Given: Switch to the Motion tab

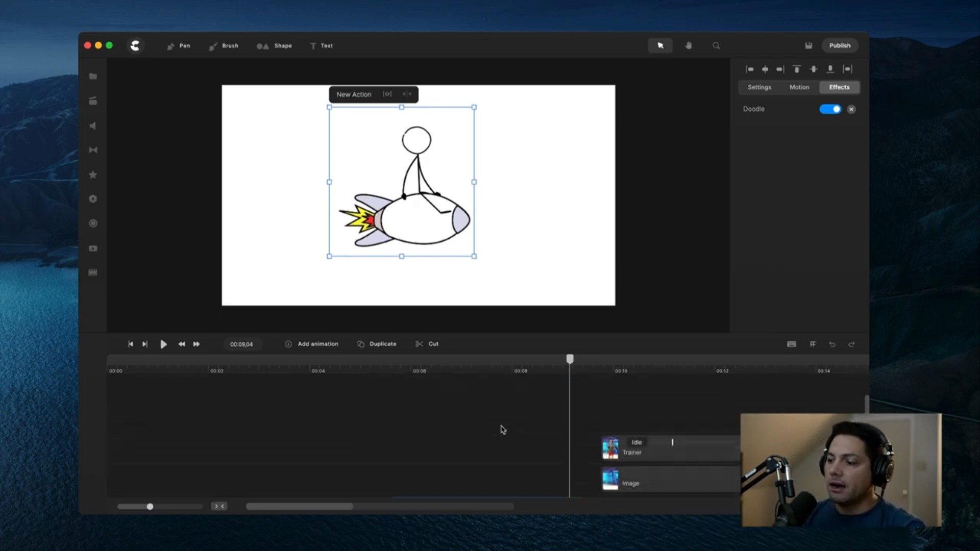Looking at the screenshot, I should tap(799, 87).
